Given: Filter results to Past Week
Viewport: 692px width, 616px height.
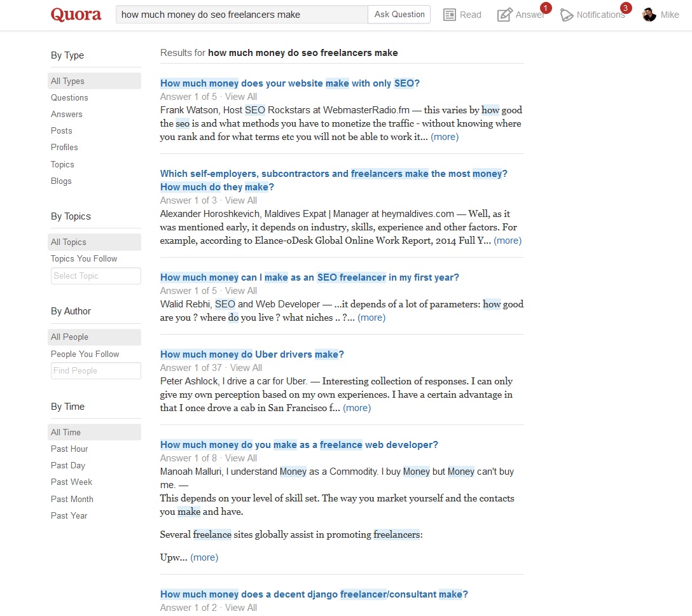Looking at the screenshot, I should 71,482.
